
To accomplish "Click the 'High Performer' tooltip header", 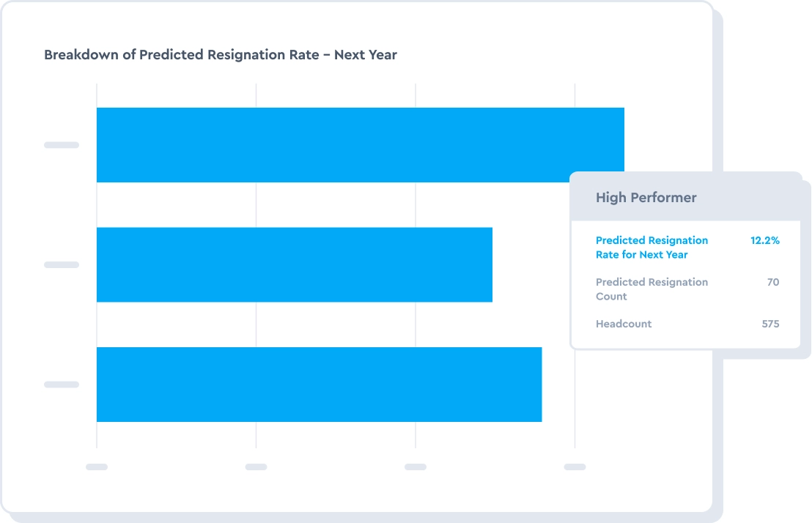I will (x=646, y=198).
